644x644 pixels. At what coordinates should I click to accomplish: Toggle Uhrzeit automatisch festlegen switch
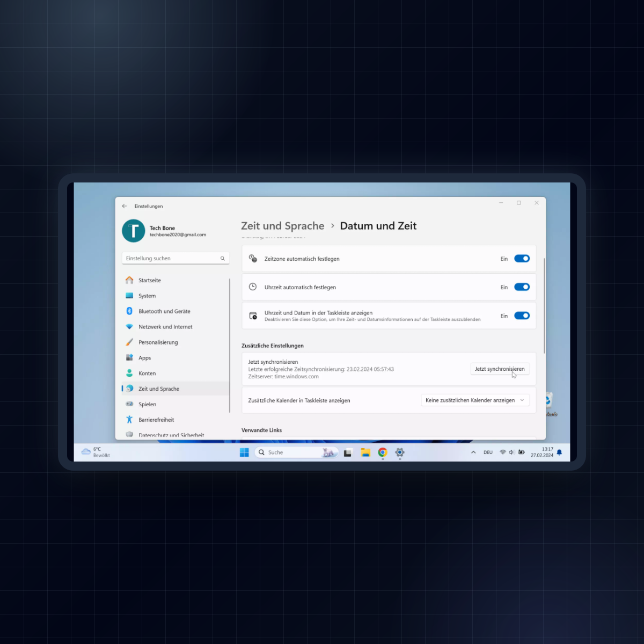coord(522,287)
